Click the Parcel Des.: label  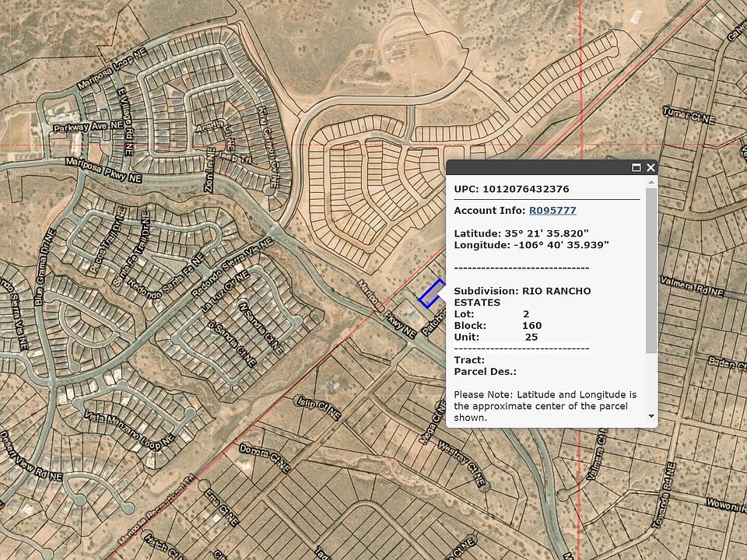pyautogui.click(x=485, y=372)
